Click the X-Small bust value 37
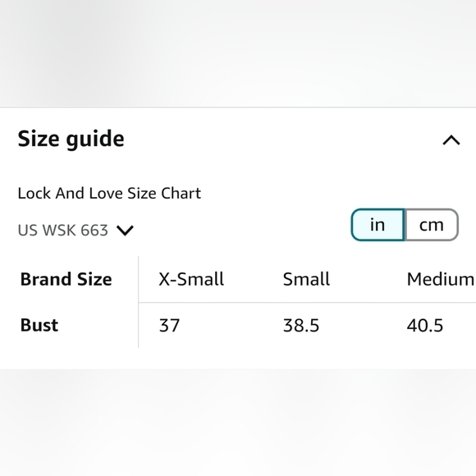This screenshot has height=476, width=476. 169,326
